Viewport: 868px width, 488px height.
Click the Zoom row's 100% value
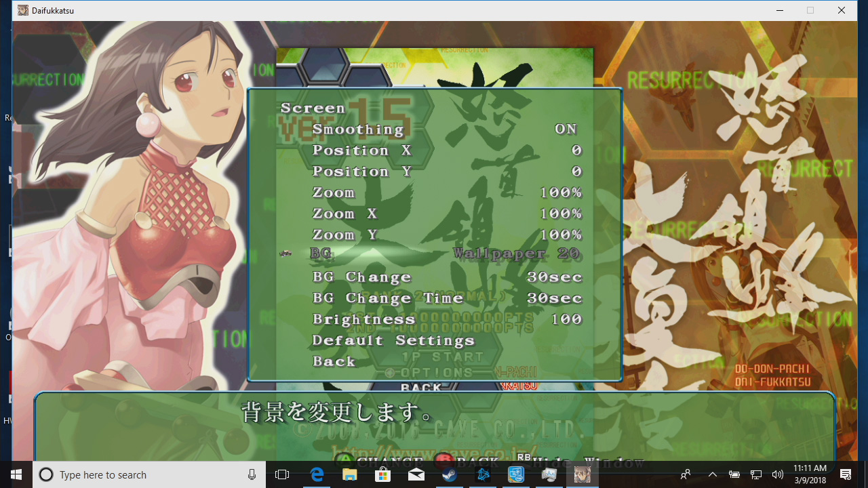561,192
